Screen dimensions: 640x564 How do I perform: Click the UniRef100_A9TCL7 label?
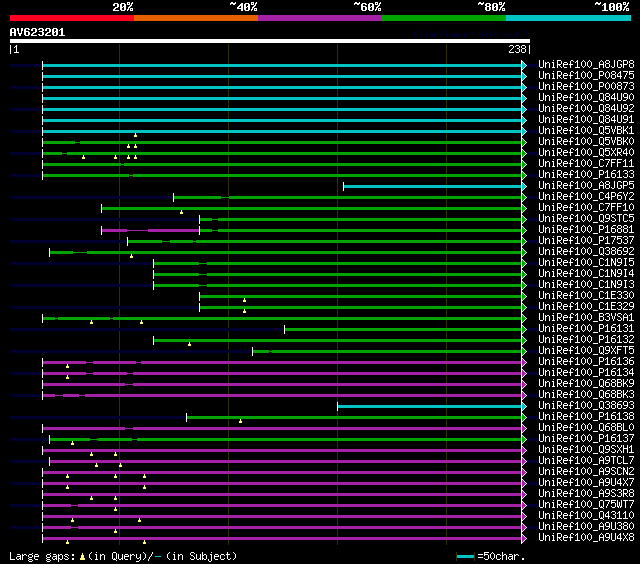pos(586,461)
